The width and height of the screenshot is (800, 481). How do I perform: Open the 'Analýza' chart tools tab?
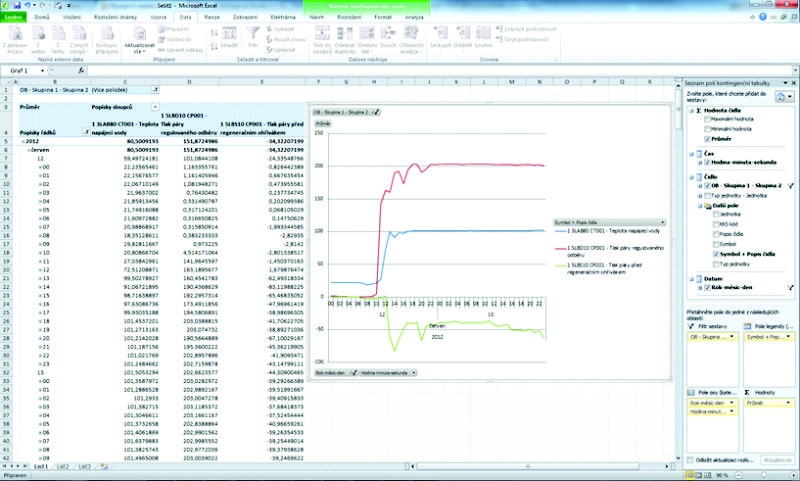tap(414, 17)
